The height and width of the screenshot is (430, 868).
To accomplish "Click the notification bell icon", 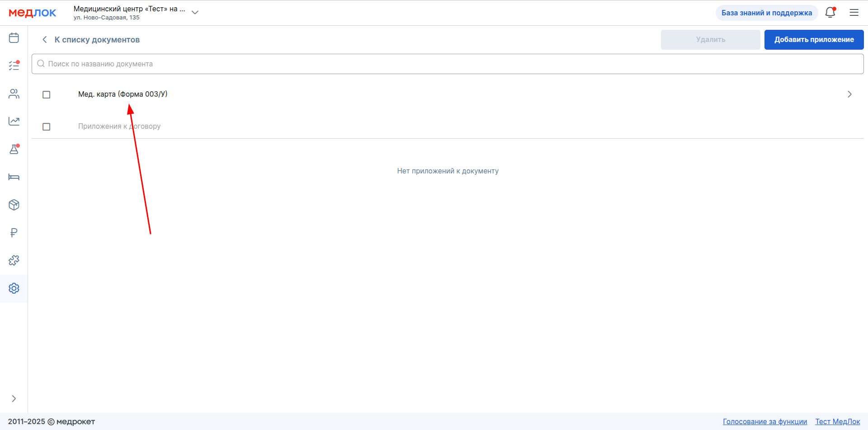I will click(x=830, y=13).
